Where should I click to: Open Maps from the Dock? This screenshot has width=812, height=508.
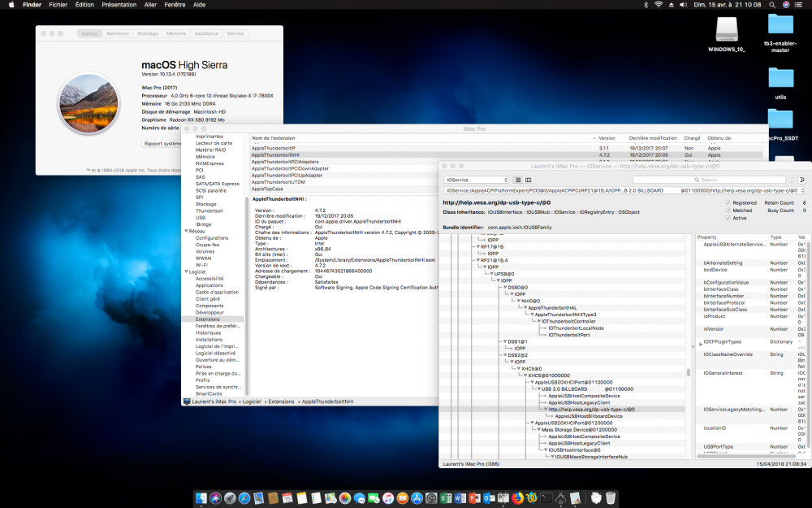pos(330,499)
